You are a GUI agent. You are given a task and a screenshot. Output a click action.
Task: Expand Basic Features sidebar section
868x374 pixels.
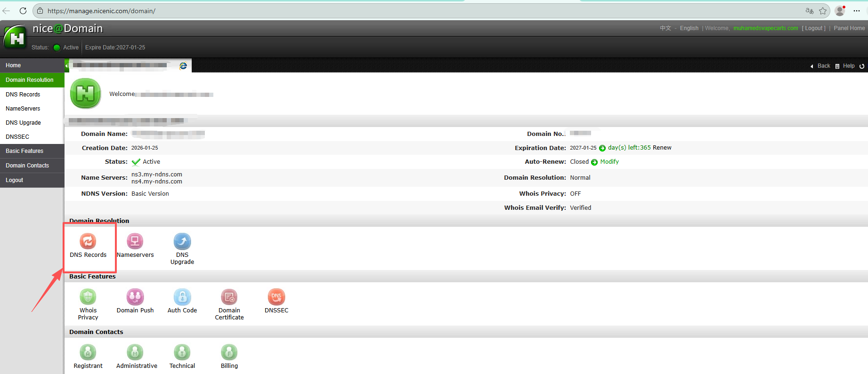24,151
